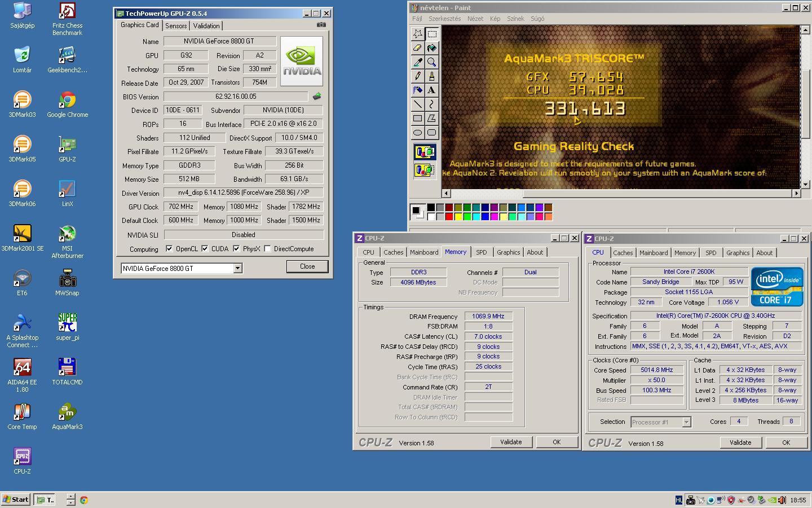Image resolution: width=812 pixels, height=508 pixels.
Task: Open the Szerkesztés menu in Paint
Action: [444, 19]
